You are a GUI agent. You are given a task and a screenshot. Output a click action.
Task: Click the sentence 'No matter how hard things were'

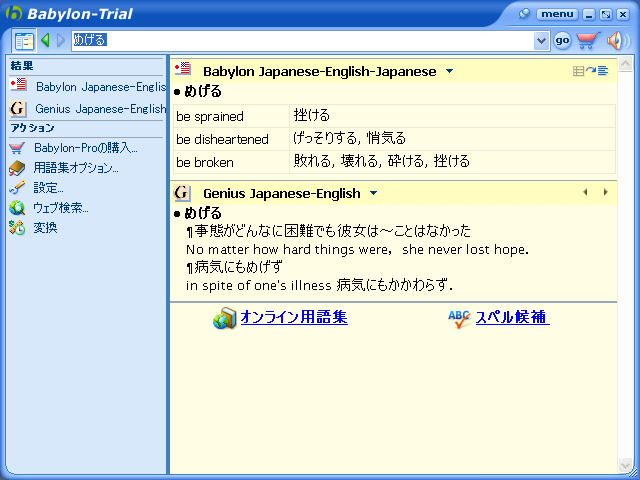click(289, 249)
